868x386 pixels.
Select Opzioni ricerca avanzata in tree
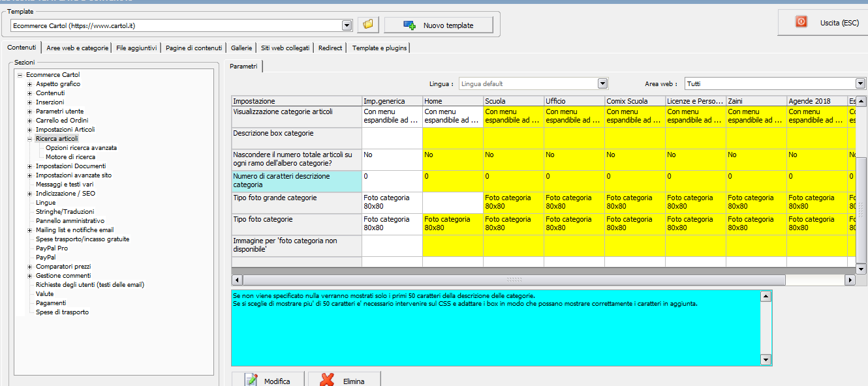(81, 148)
